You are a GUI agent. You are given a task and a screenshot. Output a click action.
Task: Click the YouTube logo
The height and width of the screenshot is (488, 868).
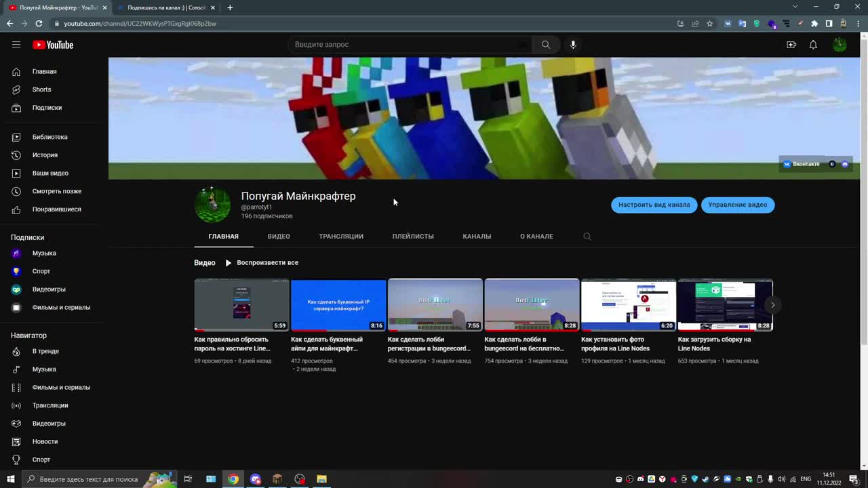[x=53, y=45]
